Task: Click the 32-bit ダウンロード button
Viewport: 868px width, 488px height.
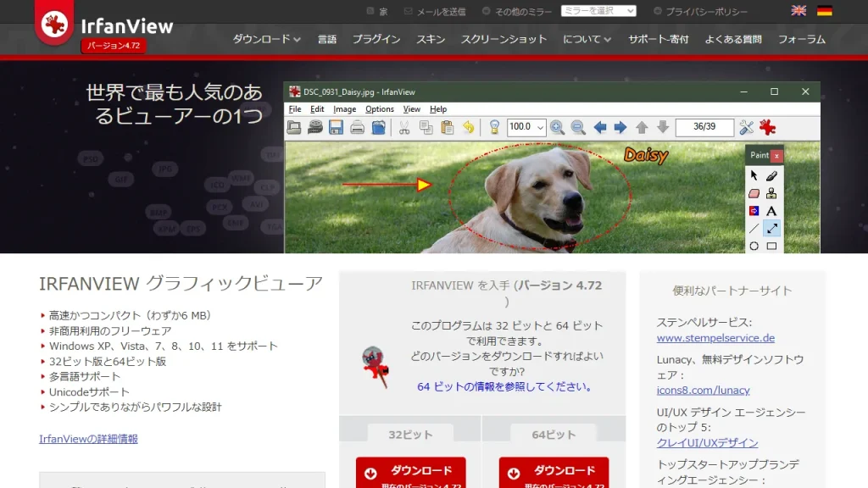Action: (x=411, y=473)
